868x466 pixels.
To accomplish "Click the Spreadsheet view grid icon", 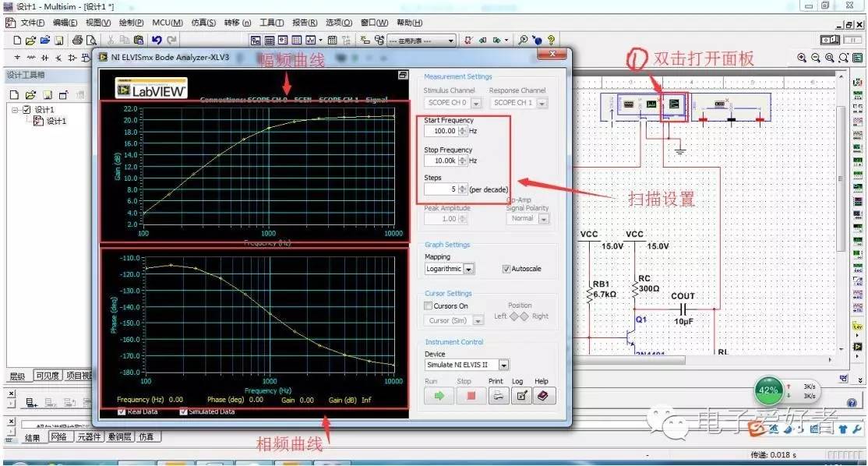I will pos(269,40).
